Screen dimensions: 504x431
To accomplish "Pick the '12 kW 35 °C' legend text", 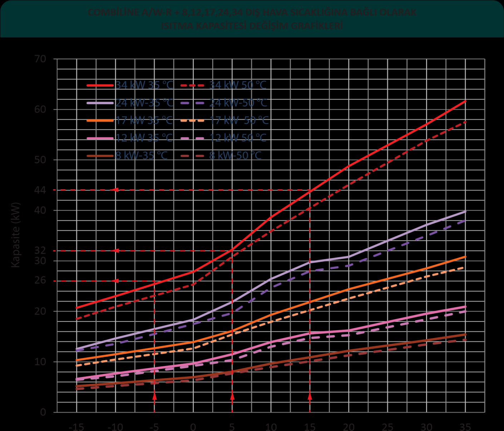I will click(x=144, y=138).
